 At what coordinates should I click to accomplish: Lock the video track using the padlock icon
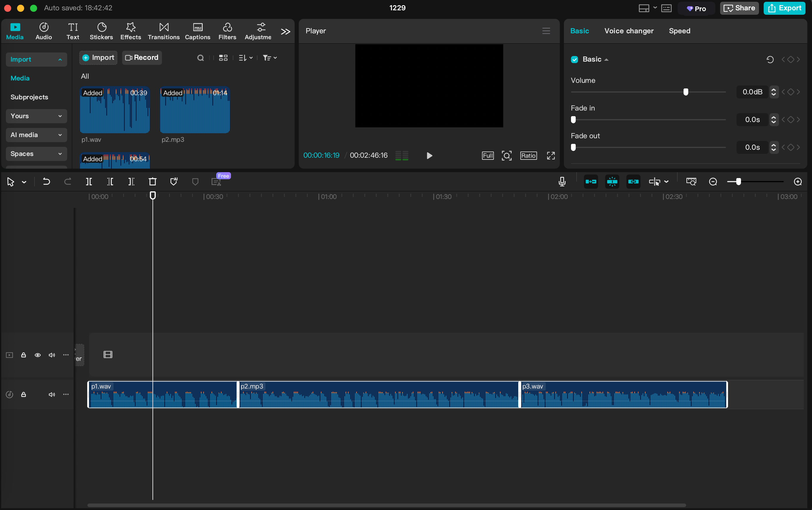23,355
